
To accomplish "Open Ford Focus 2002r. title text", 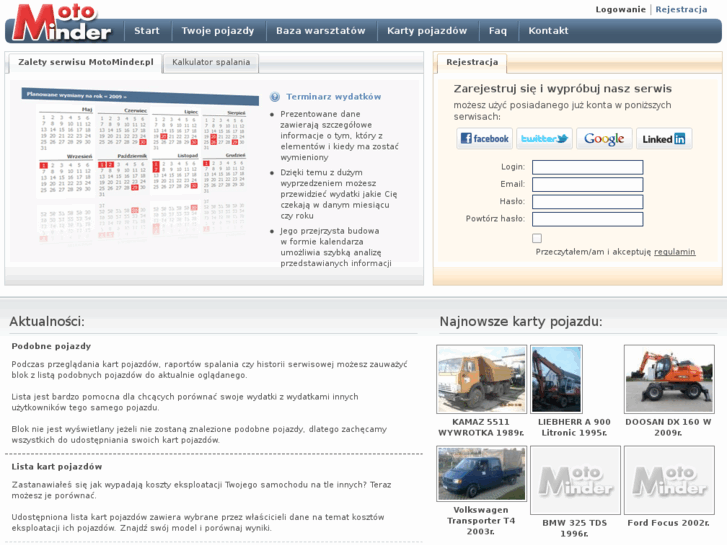I will click(668, 523).
